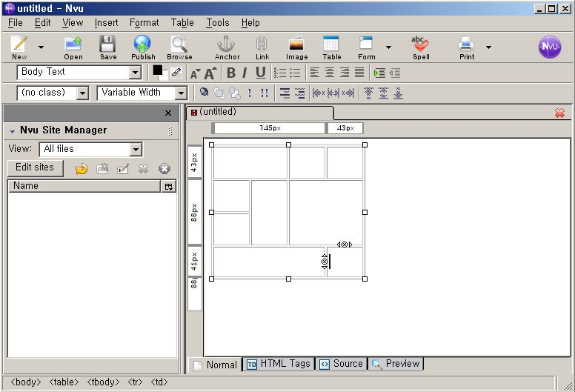Screen dimensions: 575x392
Task: Click the single exclamation emphasis icon
Action: 250,93
